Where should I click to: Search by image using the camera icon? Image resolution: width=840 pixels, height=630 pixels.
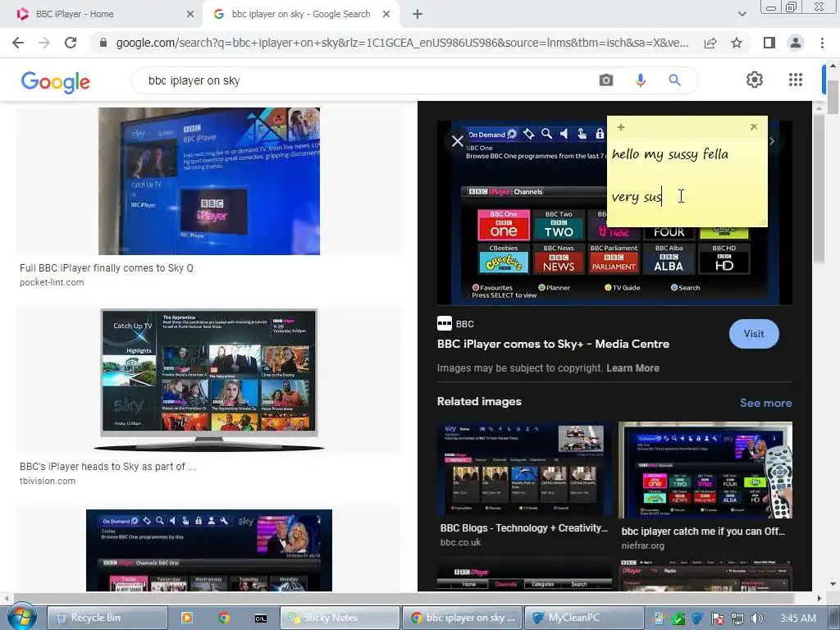coord(606,80)
